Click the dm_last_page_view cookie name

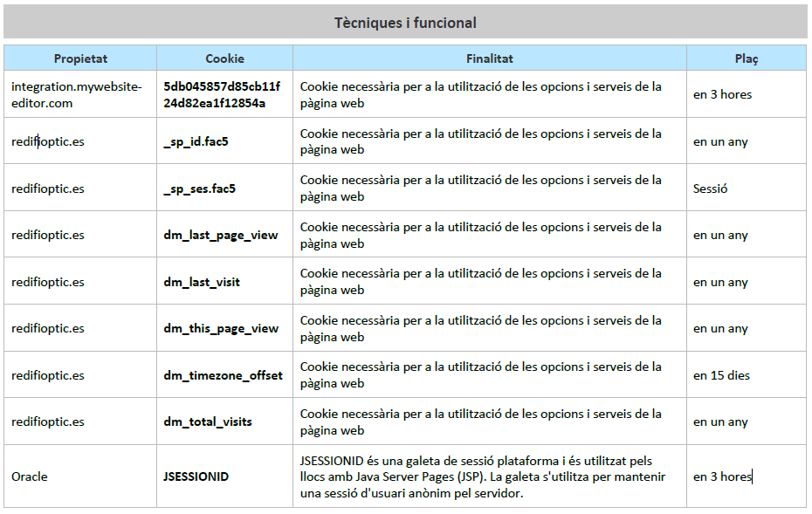(221, 235)
